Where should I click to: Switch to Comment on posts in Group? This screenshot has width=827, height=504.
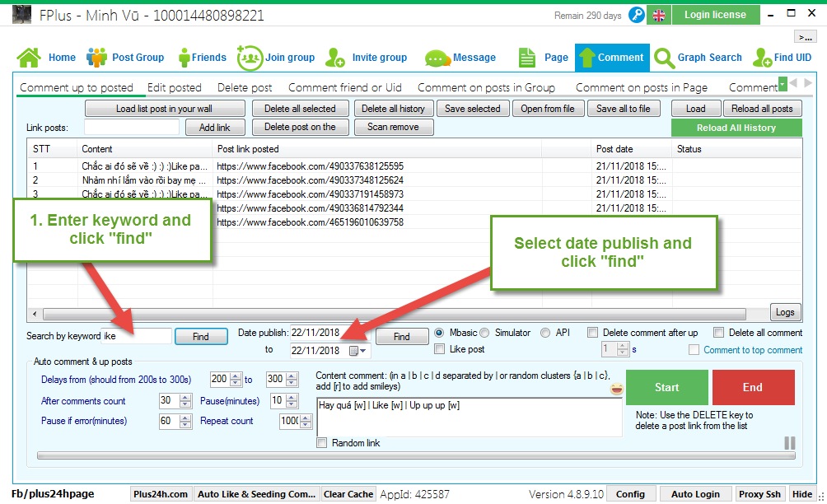coord(486,87)
